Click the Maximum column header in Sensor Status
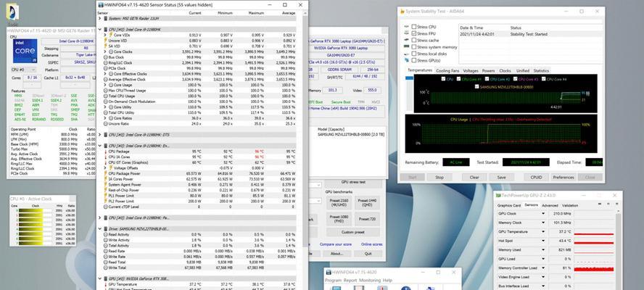The image size is (644, 290). tap(256, 13)
